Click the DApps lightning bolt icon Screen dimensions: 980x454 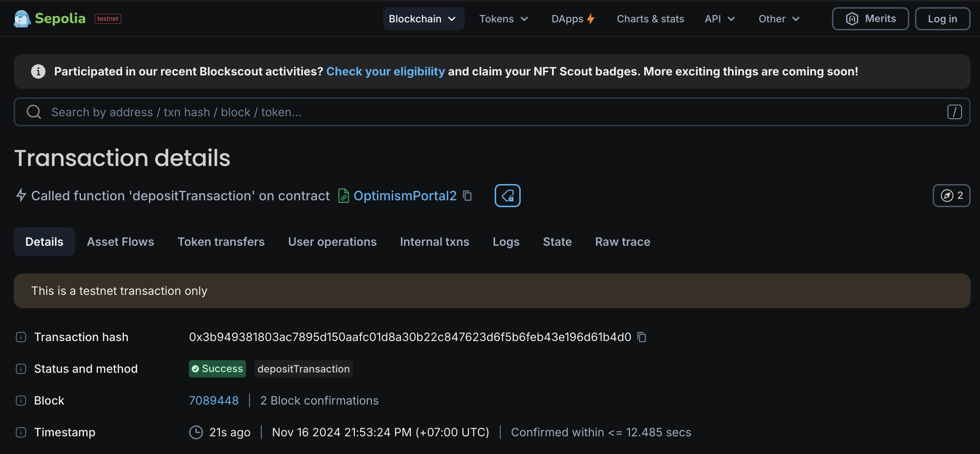(x=591, y=19)
